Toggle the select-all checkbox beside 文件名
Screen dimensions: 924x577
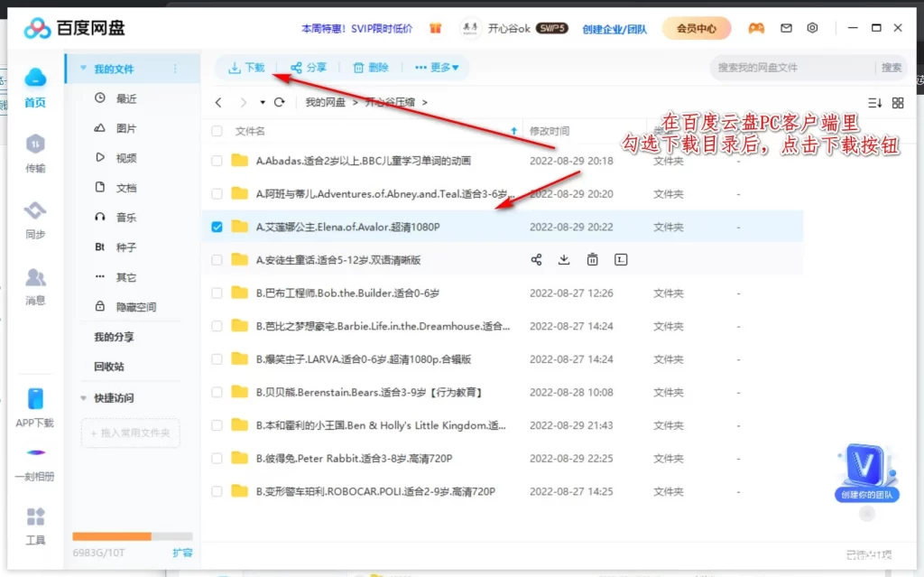coord(217,131)
